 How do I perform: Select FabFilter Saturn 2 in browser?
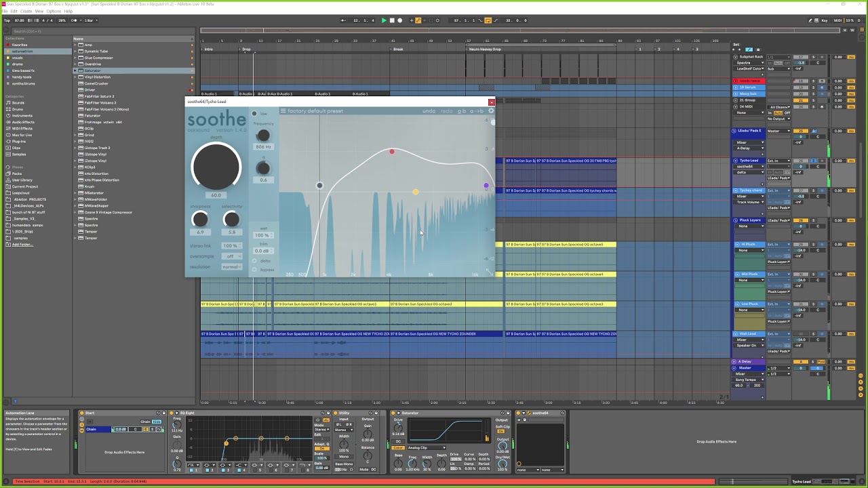(99, 96)
